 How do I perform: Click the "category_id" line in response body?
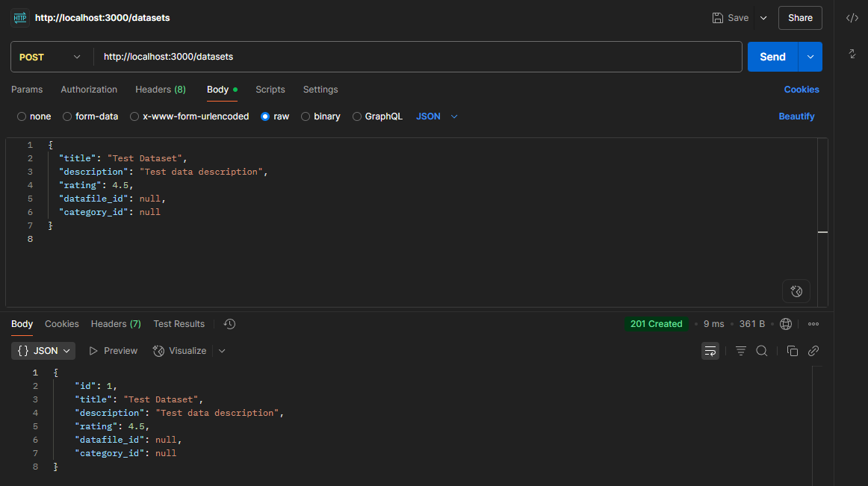(125, 453)
